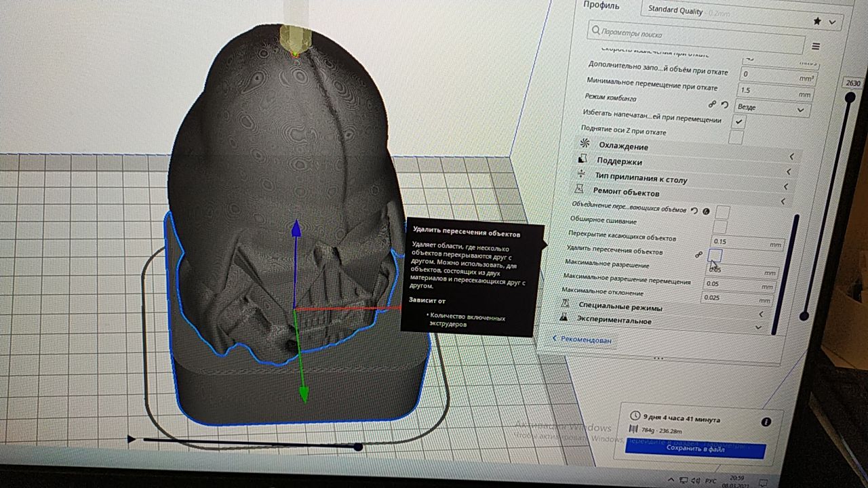
Task: Edit the Максимальное разрешение value field
Action: [x=741, y=271]
